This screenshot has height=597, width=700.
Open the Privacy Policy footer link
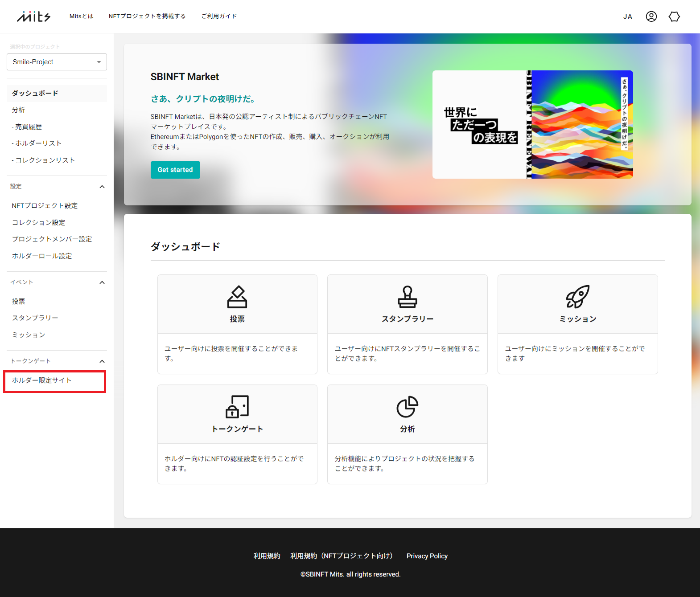point(427,556)
